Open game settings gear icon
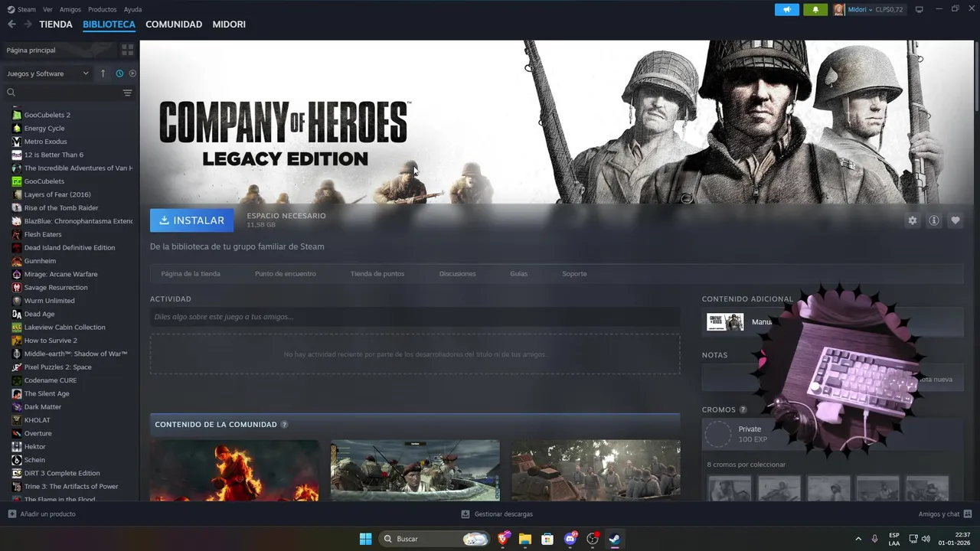Viewport: 980px width, 551px height. 913,220
